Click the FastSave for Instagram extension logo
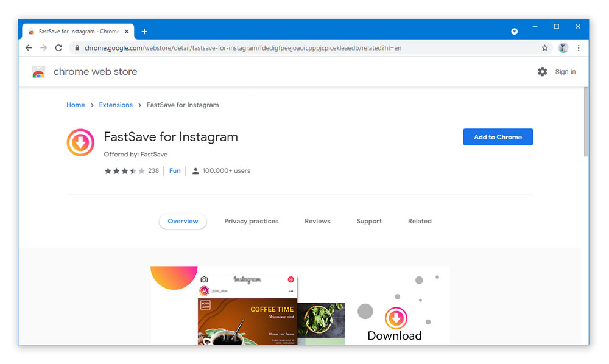 [x=80, y=142]
